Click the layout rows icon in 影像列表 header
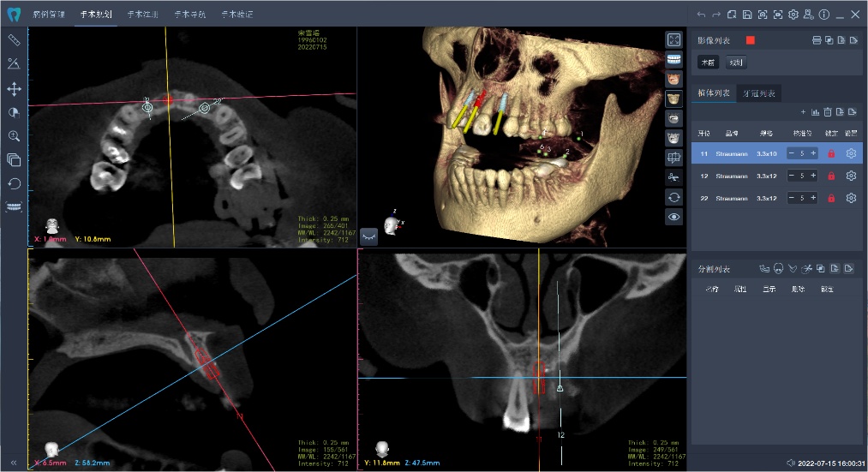 click(817, 40)
